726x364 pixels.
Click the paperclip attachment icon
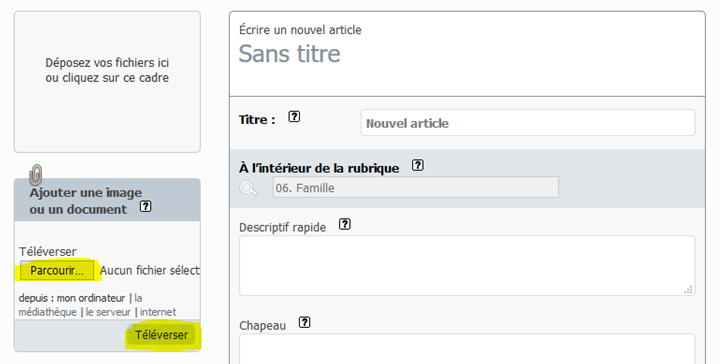[36, 175]
